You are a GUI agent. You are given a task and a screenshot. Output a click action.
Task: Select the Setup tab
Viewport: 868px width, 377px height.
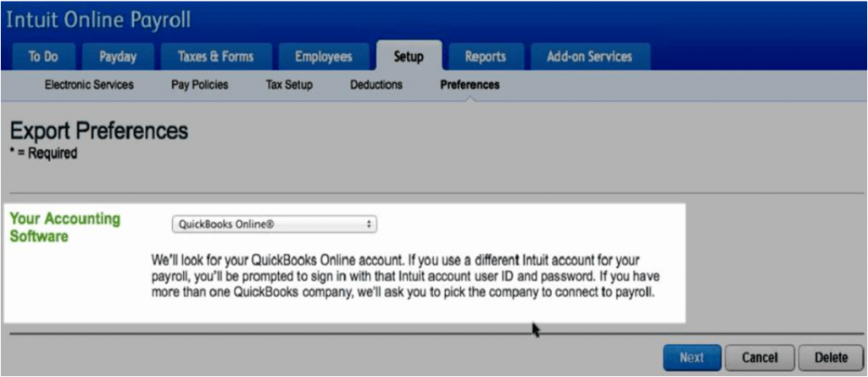point(409,57)
